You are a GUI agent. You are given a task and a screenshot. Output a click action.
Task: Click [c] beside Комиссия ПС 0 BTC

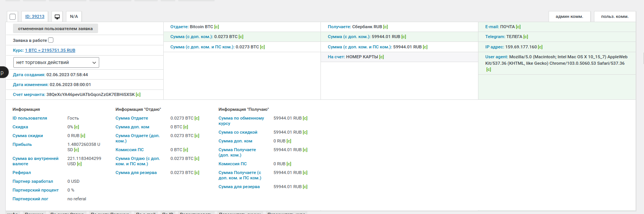tap(186, 150)
